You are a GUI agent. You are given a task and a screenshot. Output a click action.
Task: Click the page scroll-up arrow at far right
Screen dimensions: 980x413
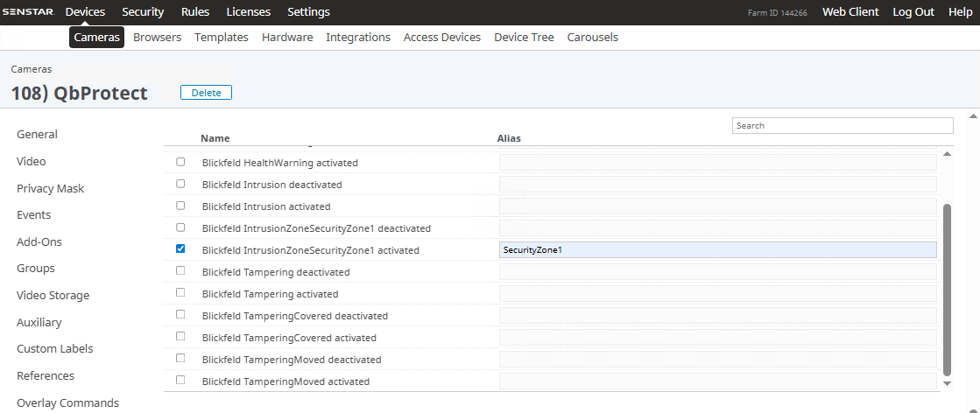tap(972, 116)
